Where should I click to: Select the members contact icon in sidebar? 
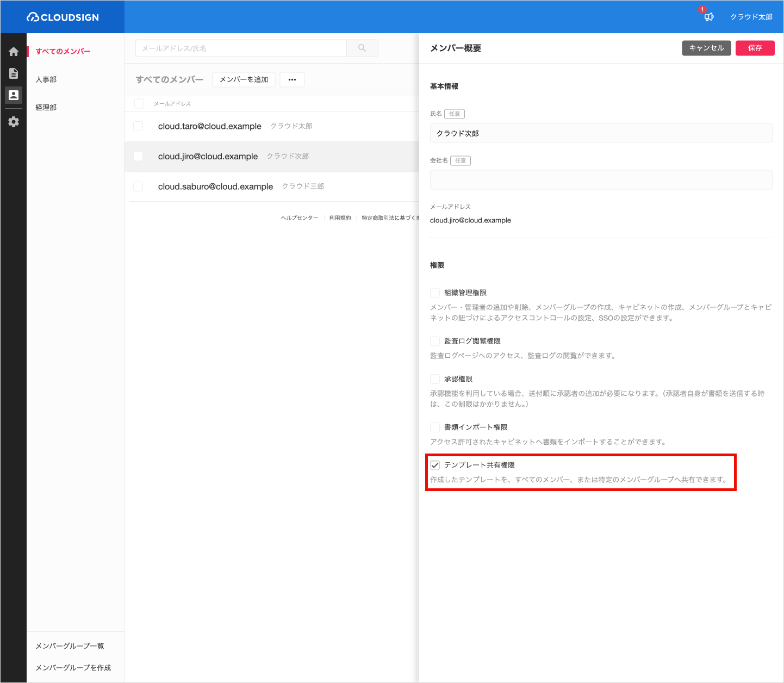click(x=14, y=95)
